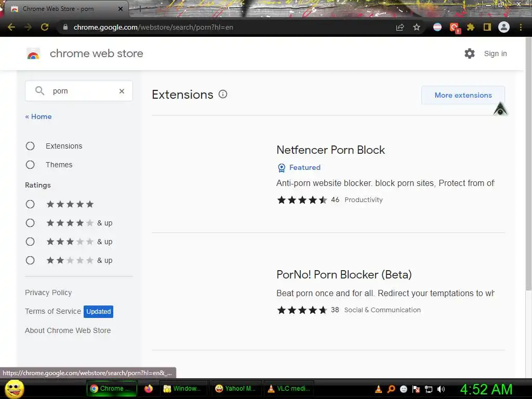Open About Chrome Web Store
The image size is (532, 399).
[x=68, y=330]
